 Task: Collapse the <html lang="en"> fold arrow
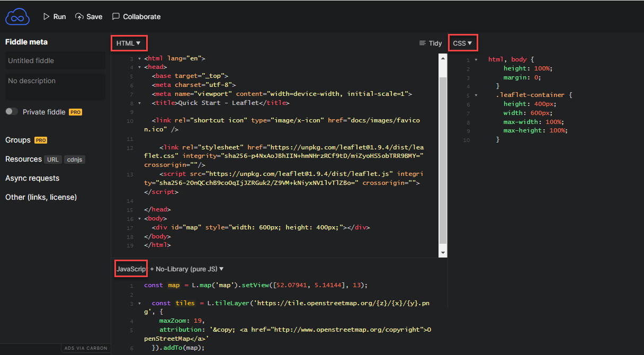coord(139,58)
